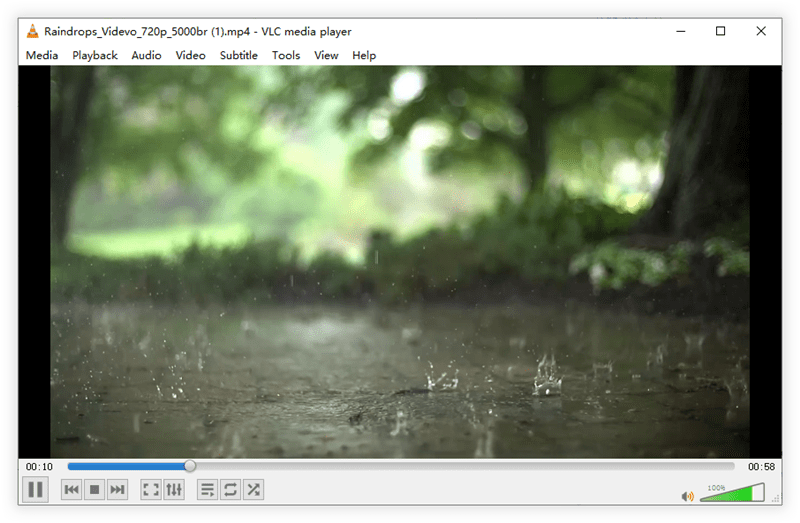Image resolution: width=800 pixels, height=523 pixels.
Task: Click the total duration label 00:58
Action: pos(761,467)
